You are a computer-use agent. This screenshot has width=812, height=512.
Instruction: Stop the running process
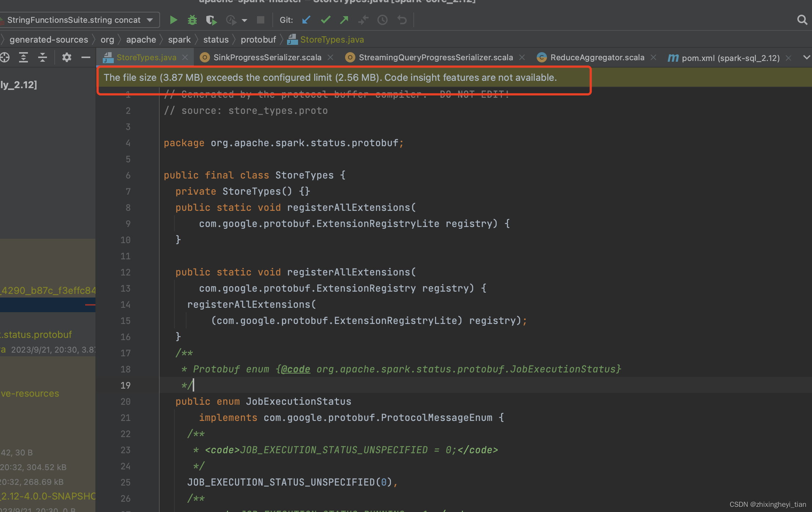pos(260,20)
